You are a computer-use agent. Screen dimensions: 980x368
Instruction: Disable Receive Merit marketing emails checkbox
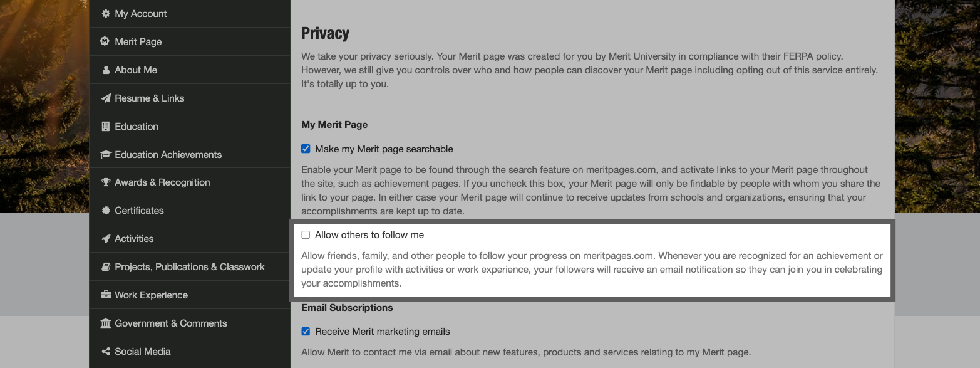pos(306,332)
